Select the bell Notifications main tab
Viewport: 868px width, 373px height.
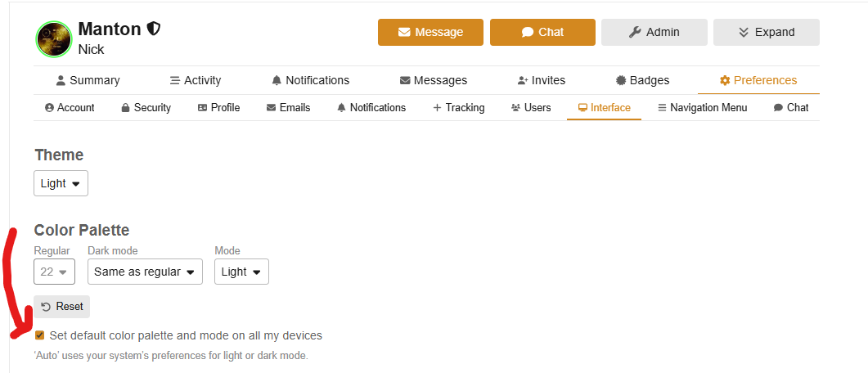311,80
